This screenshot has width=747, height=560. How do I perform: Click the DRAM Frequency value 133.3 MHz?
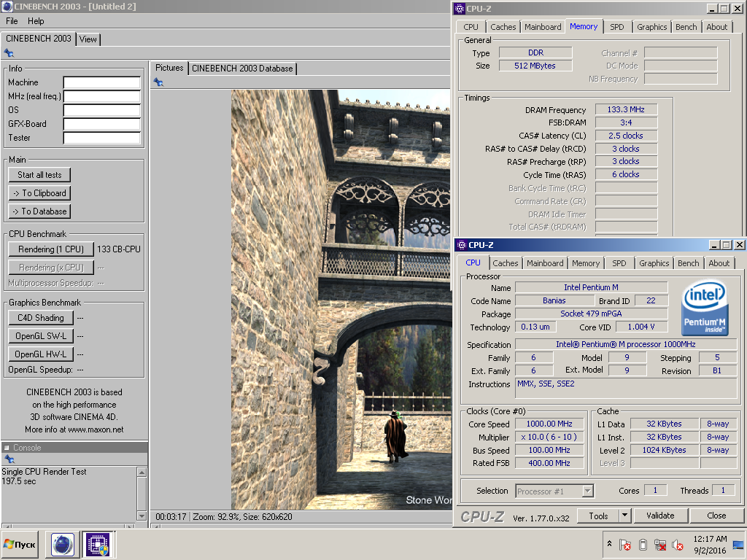pos(626,109)
